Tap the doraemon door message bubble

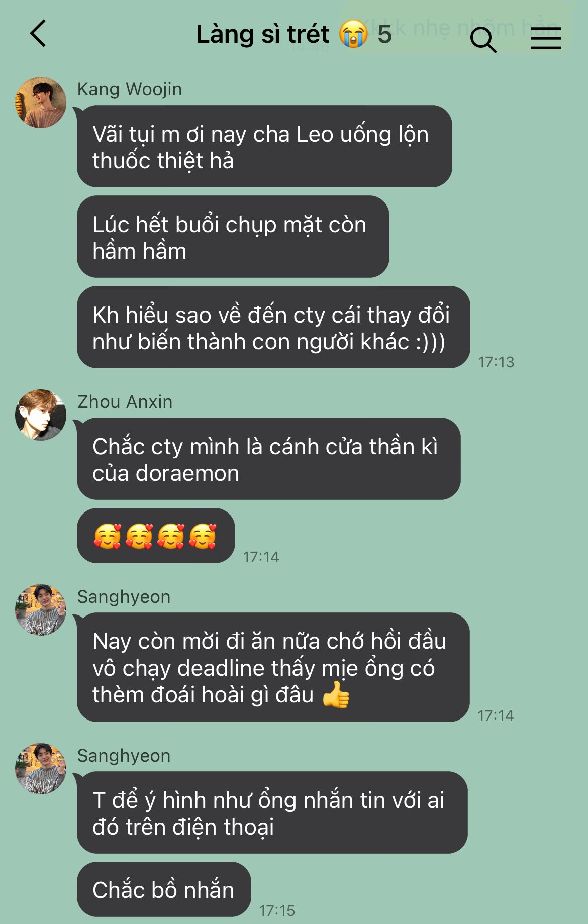(x=269, y=459)
